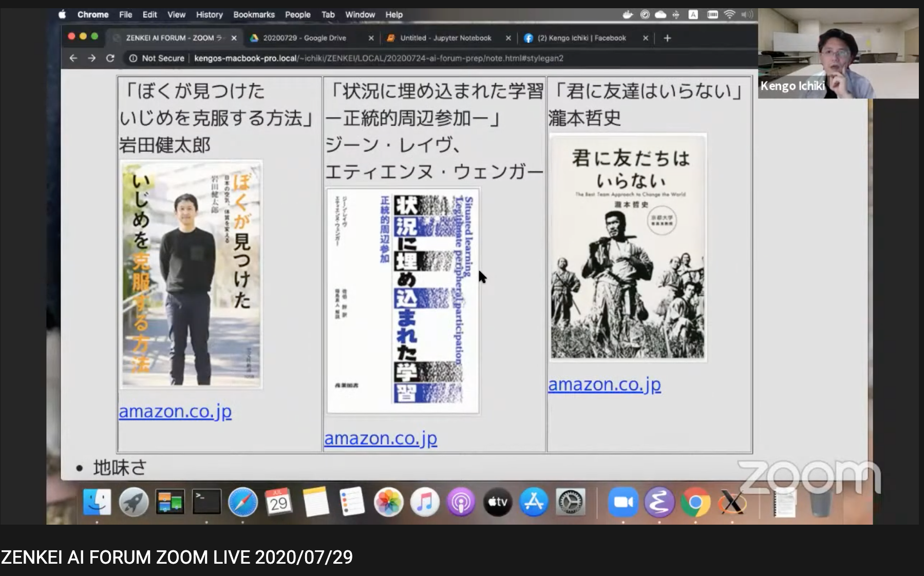This screenshot has height=576, width=924.
Task: Open the Help menu
Action: coord(394,15)
